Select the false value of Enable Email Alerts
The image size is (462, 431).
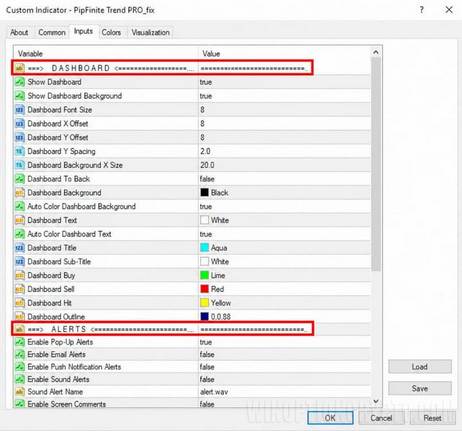207,354
